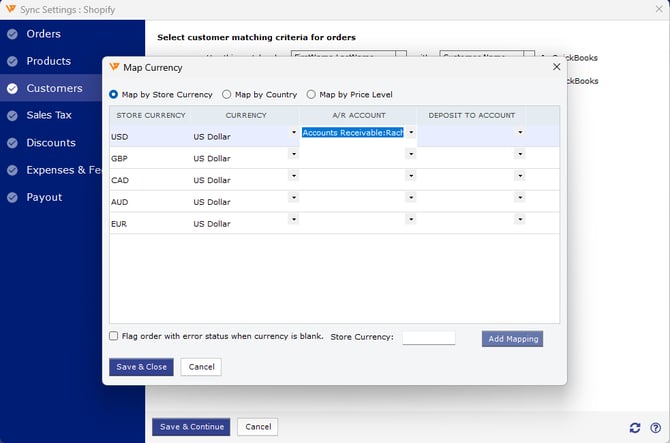The height and width of the screenshot is (443, 670).
Task: Expand deposit to account dropdown for USD
Action: (519, 132)
